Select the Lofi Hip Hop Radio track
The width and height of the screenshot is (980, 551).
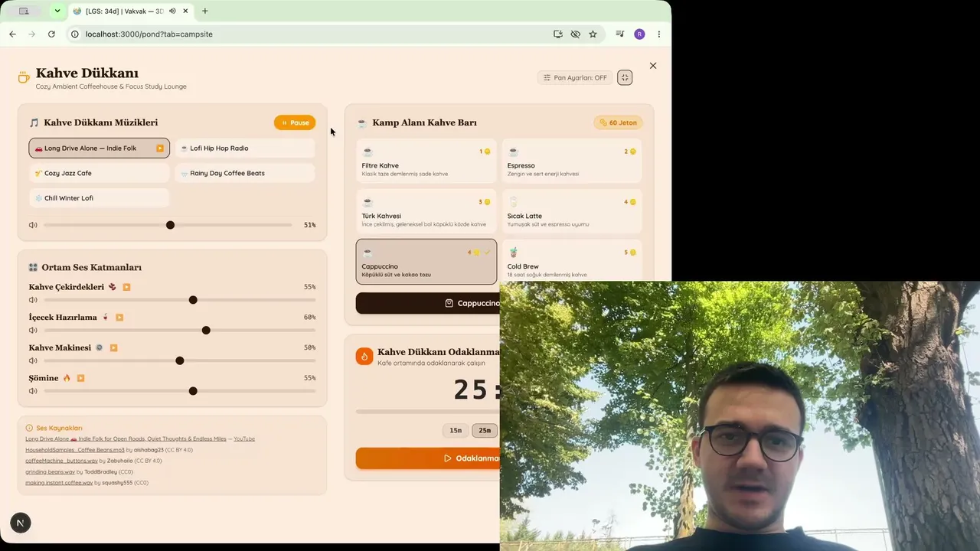[x=245, y=148]
